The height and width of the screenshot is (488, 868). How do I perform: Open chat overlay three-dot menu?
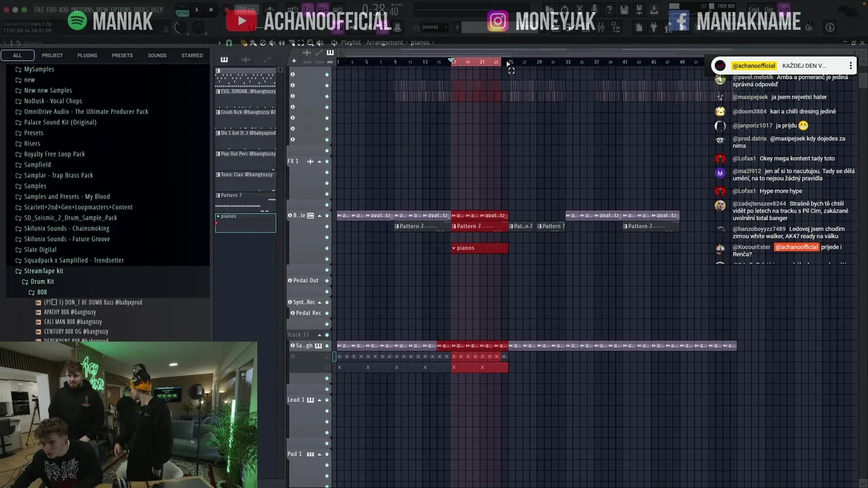850,66
